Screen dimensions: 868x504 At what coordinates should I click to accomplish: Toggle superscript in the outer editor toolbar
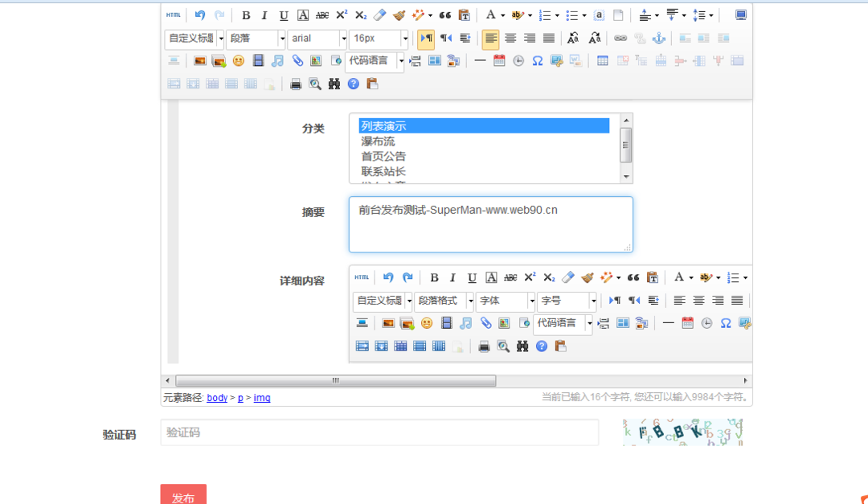[342, 15]
